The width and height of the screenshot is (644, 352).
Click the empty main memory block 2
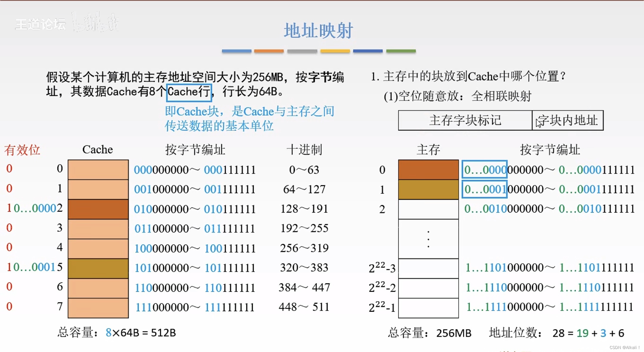(428, 209)
